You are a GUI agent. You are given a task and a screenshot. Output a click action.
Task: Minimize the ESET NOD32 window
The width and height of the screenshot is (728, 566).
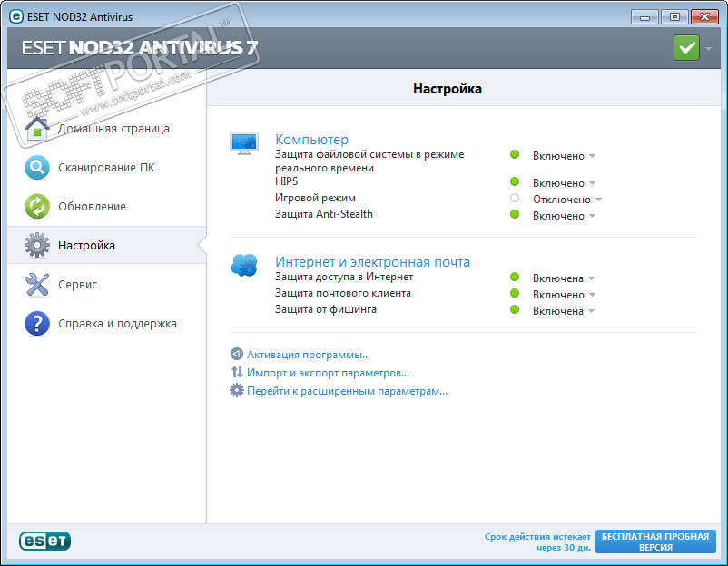(644, 17)
